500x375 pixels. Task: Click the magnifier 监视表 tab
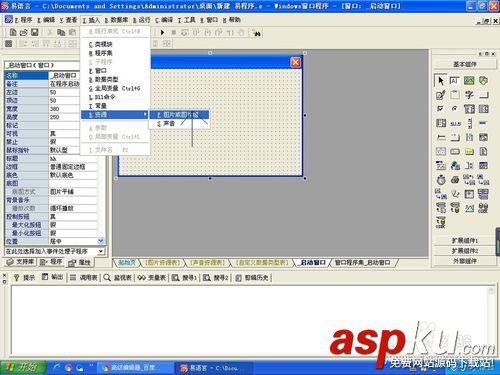[x=117, y=277]
